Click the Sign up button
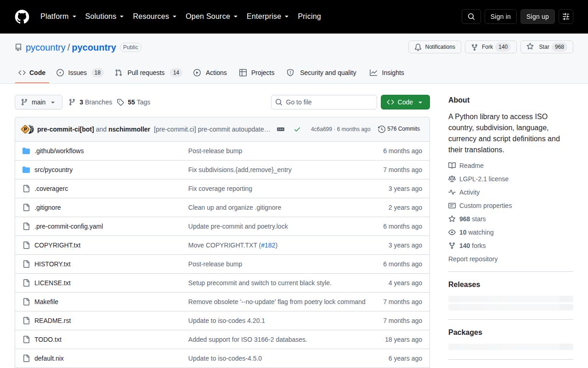 pos(537,17)
